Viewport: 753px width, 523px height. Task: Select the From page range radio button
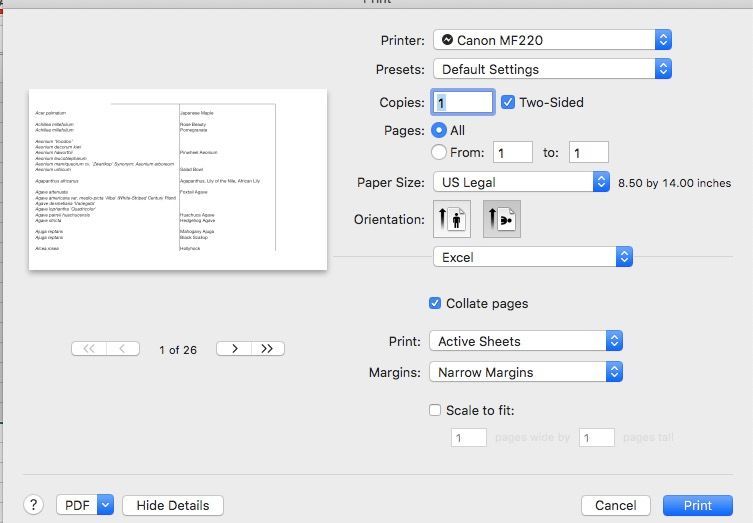coord(439,153)
